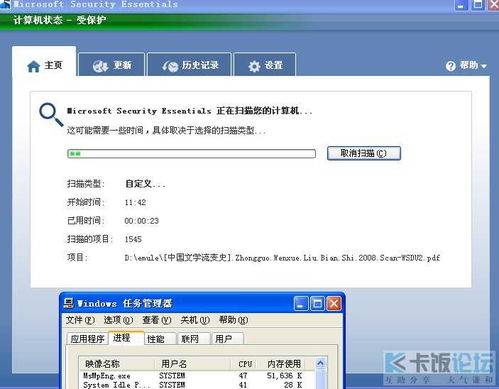The image size is (499, 389).
Task: Select the 进程 tab in Task Manager
Action: 126,338
